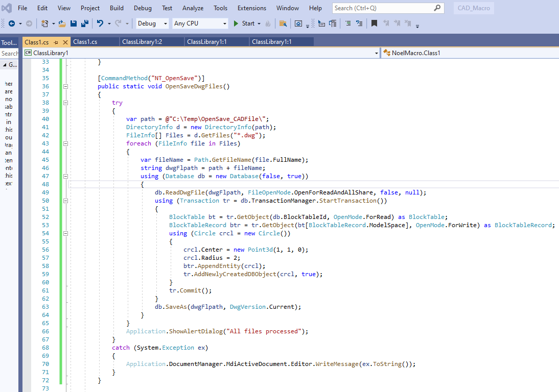The height and width of the screenshot is (392, 559).
Task: Click the Save disk icon
Action: [x=74, y=23]
